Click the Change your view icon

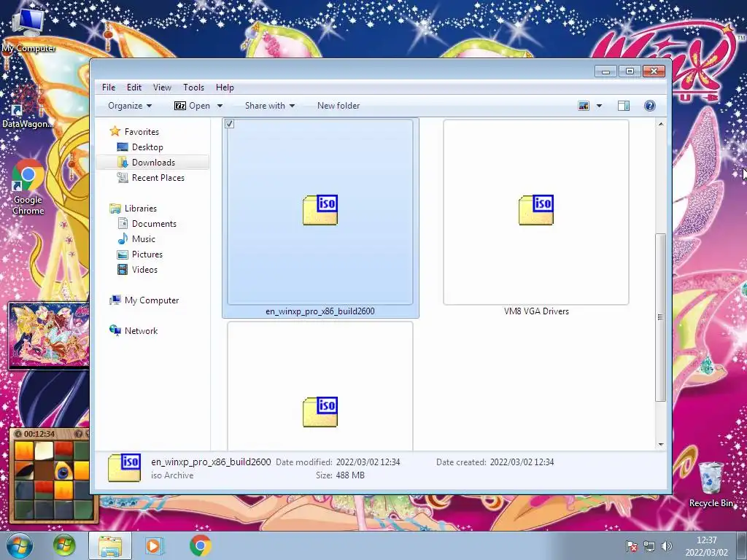(x=584, y=106)
